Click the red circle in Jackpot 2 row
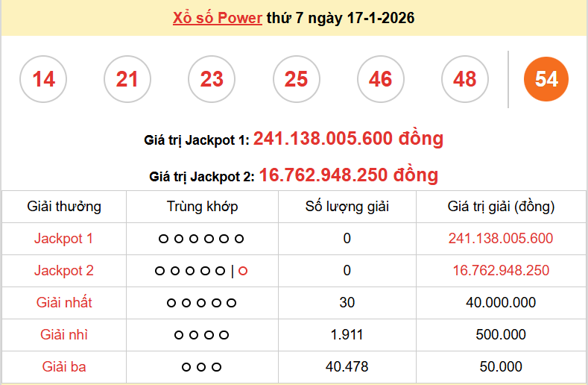 (x=243, y=271)
